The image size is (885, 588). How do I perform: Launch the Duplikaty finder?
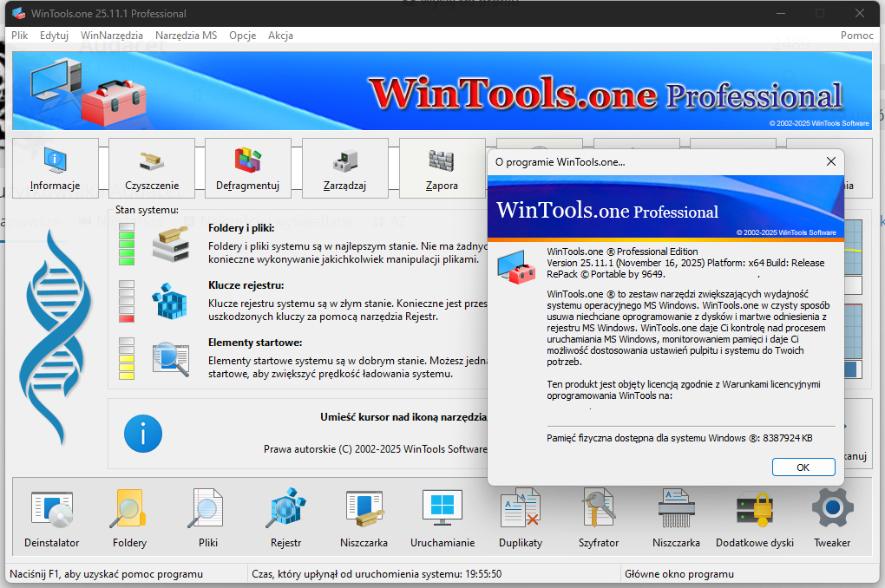pos(521,518)
